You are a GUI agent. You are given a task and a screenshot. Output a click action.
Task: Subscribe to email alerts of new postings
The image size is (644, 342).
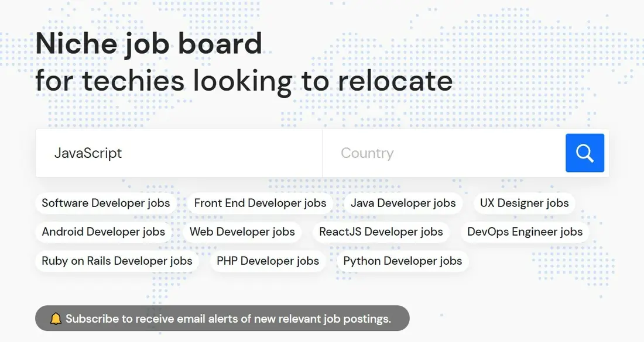222,318
